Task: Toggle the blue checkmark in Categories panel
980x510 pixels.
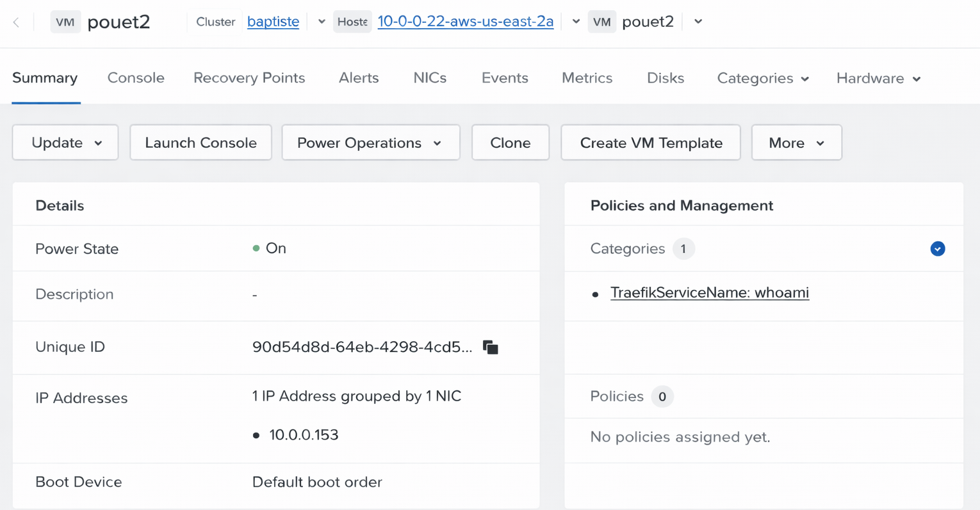Action: coord(937,248)
